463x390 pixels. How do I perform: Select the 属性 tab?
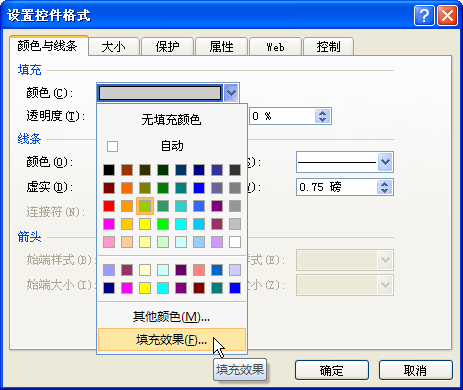tap(221, 46)
